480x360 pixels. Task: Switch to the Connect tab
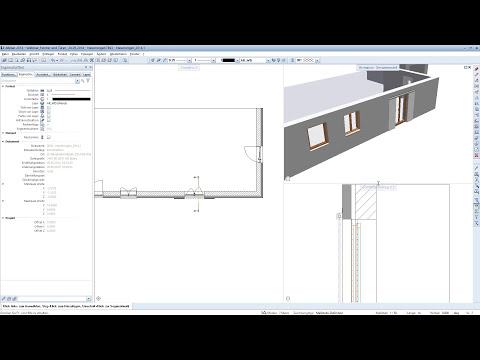click(75, 75)
